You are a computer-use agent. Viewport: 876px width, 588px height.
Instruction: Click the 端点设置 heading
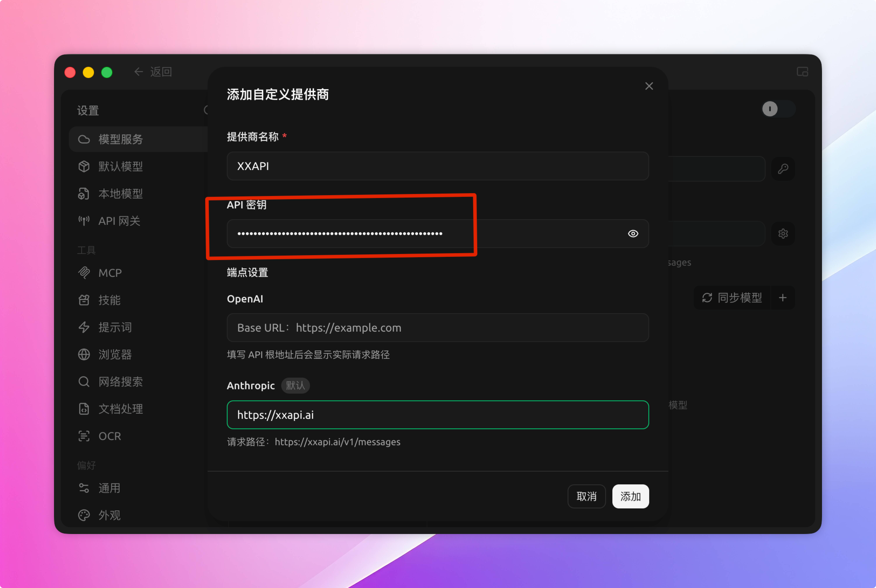pos(248,273)
